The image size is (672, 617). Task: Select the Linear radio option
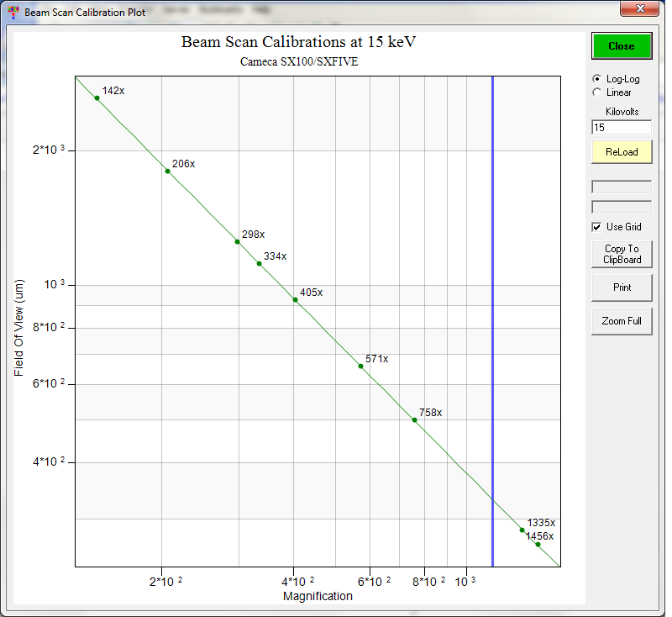pyautogui.click(x=597, y=92)
